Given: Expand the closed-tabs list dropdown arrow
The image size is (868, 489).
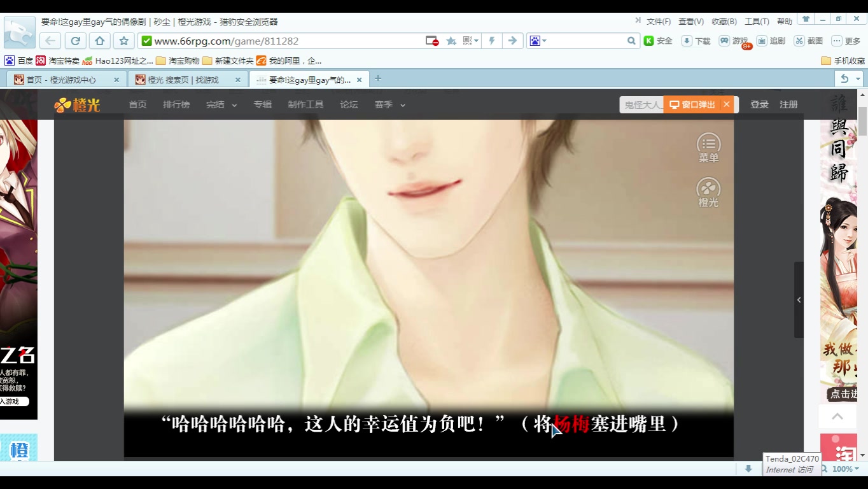Looking at the screenshot, I should pyautogui.click(x=858, y=79).
